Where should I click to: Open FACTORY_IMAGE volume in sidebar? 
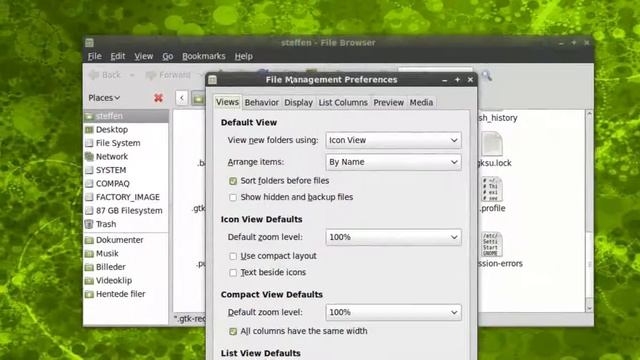click(x=126, y=197)
